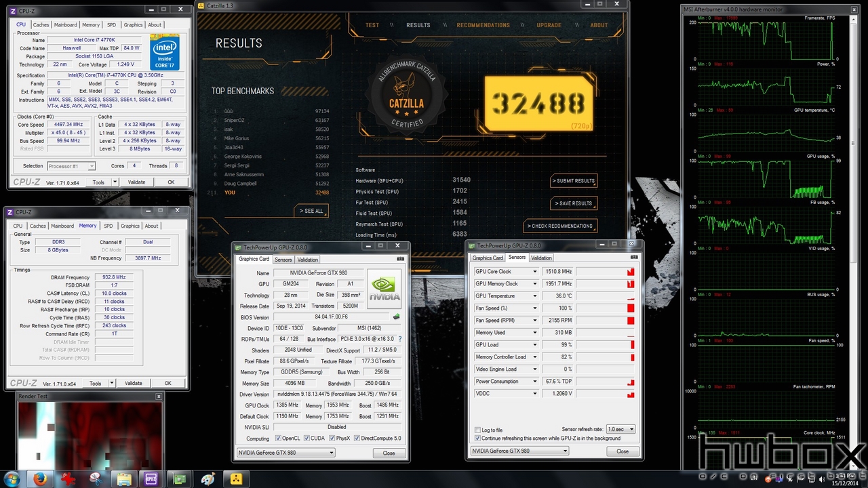
Task: Open the Memory Controller Load sensor dropdown
Action: pos(534,357)
